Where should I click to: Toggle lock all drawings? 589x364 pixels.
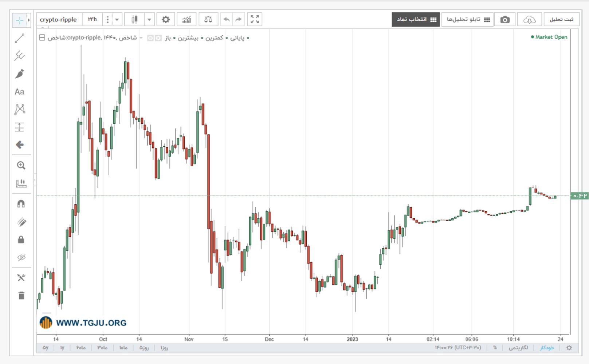[21, 240]
